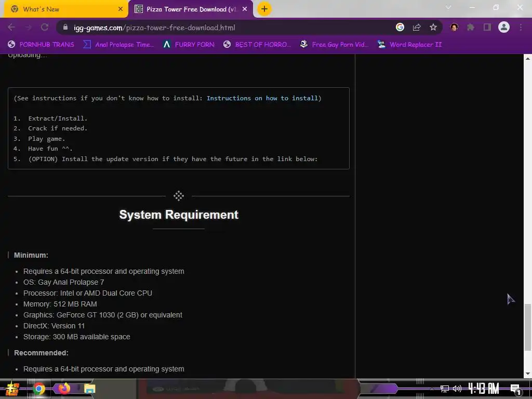Click 'DirectX: Version 11' text
Viewport: 532px width, 399px height.
click(x=54, y=326)
